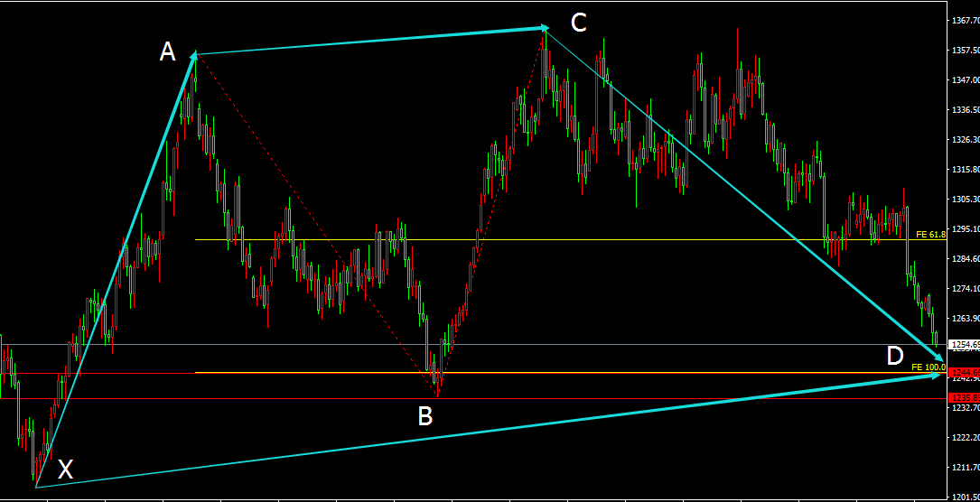
Task: Click the 1201.50 price axis label
Action: pyautogui.click(x=966, y=497)
